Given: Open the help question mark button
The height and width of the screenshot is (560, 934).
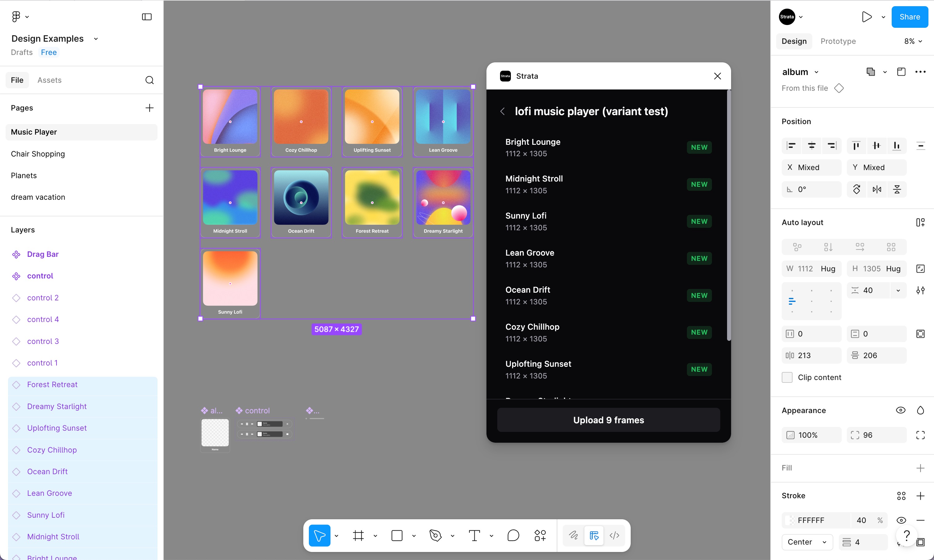Looking at the screenshot, I should click(907, 536).
